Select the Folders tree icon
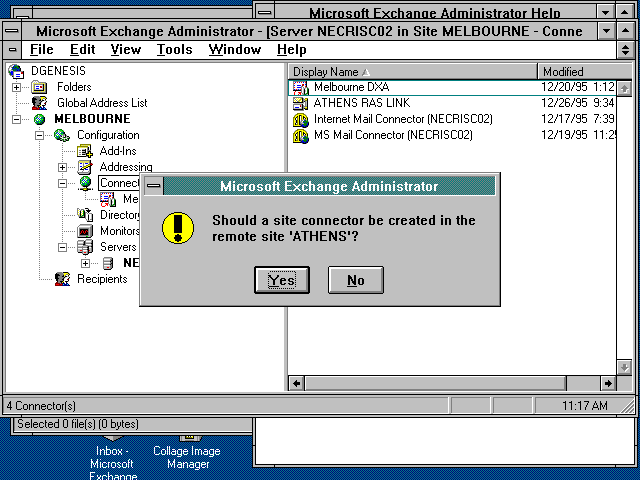 tap(39, 87)
